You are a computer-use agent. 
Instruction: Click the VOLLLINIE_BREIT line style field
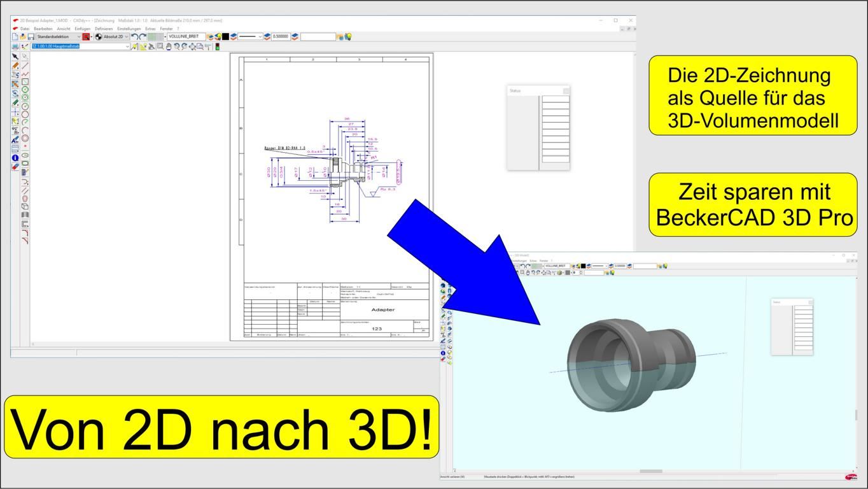click(x=186, y=37)
